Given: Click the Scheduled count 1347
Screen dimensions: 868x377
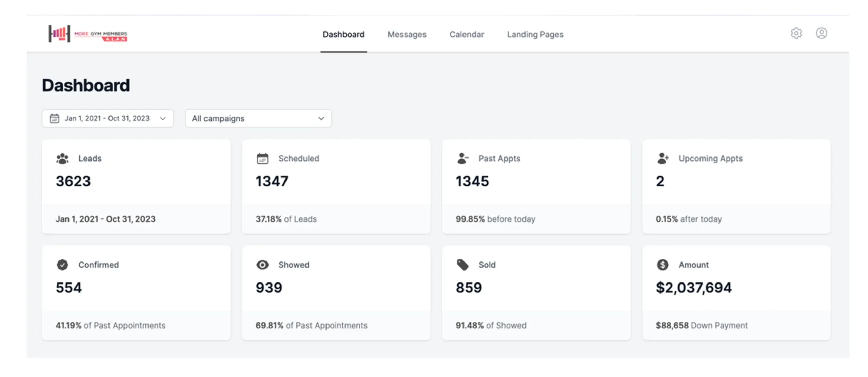Looking at the screenshot, I should pyautogui.click(x=272, y=181).
